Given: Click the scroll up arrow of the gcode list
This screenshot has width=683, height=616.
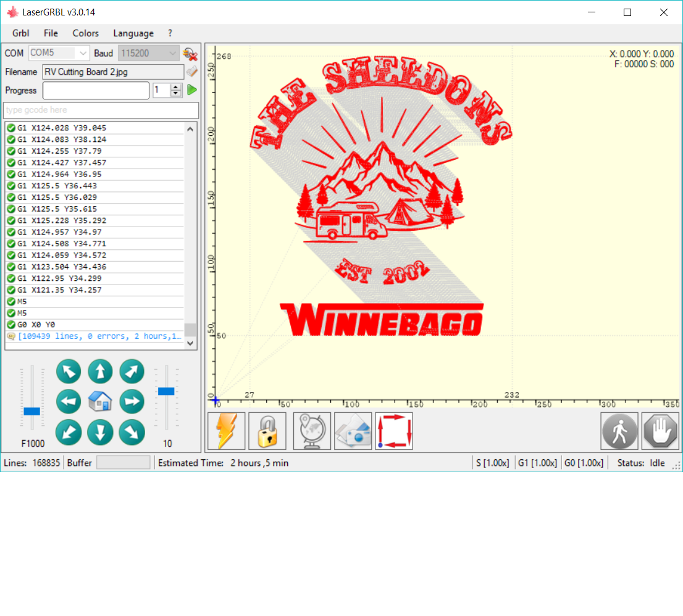Looking at the screenshot, I should pyautogui.click(x=190, y=129).
